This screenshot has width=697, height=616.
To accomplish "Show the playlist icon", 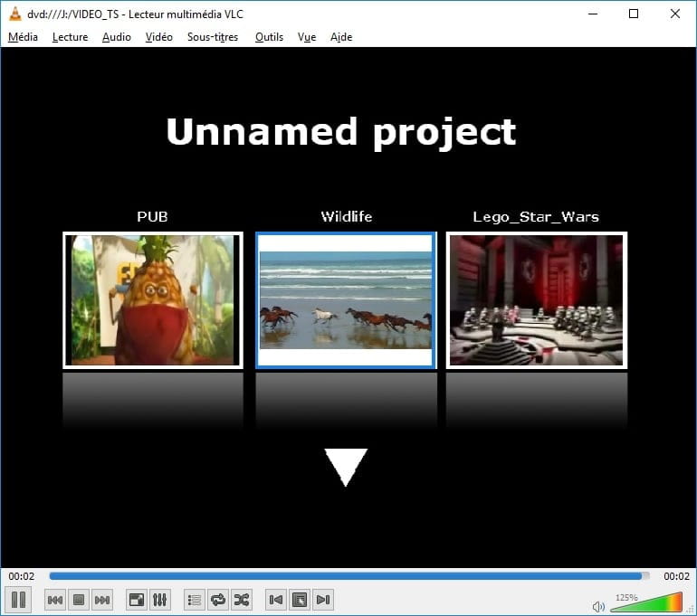I will [x=195, y=600].
